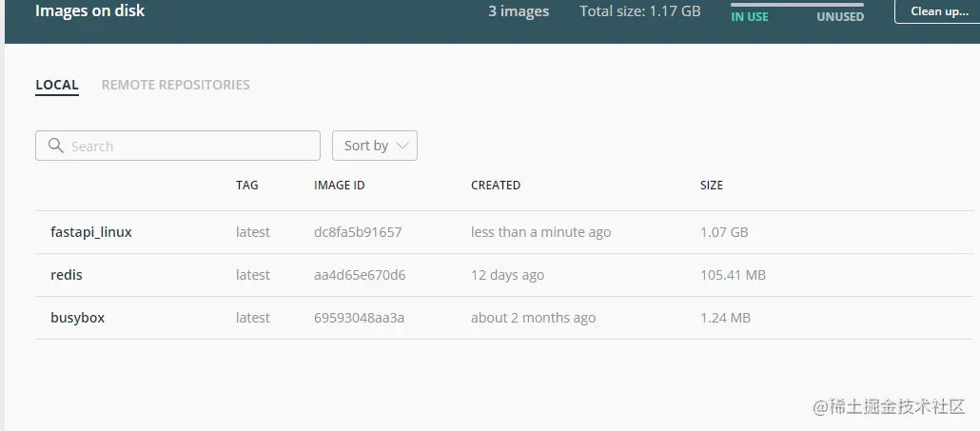Click 'less than a minute ago' cell
This screenshot has height=431, width=980.
pos(540,232)
